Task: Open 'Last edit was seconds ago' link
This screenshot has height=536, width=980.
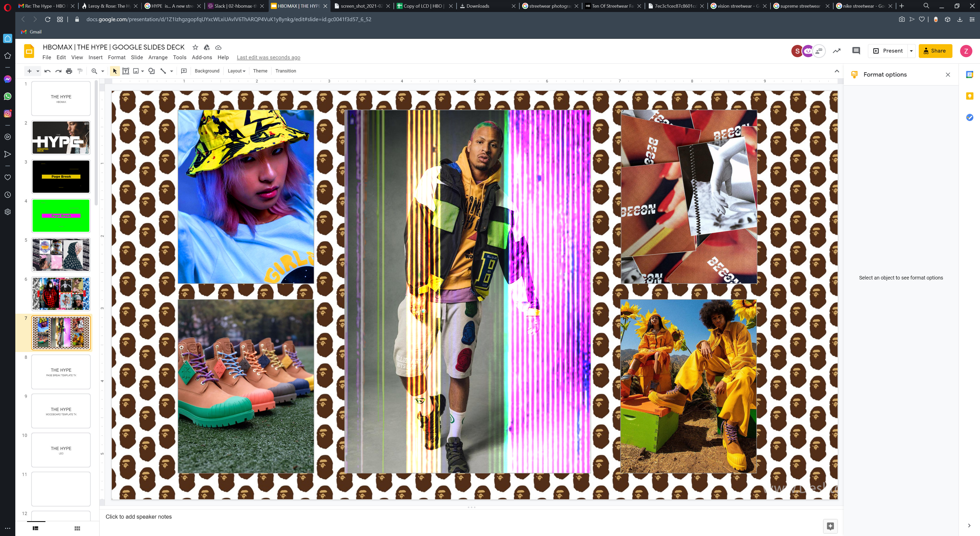Action: tap(268, 57)
